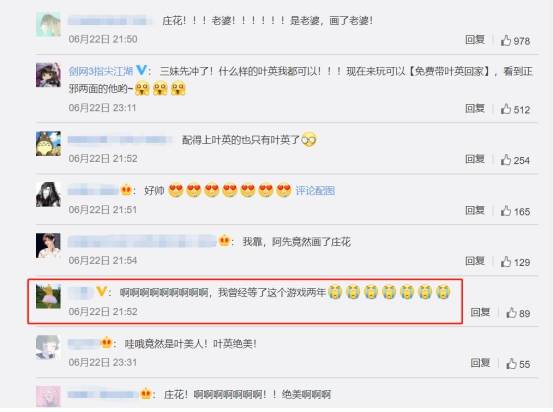Reply to 我靠，阿先竟然画了庄花 comment

[x=475, y=261]
